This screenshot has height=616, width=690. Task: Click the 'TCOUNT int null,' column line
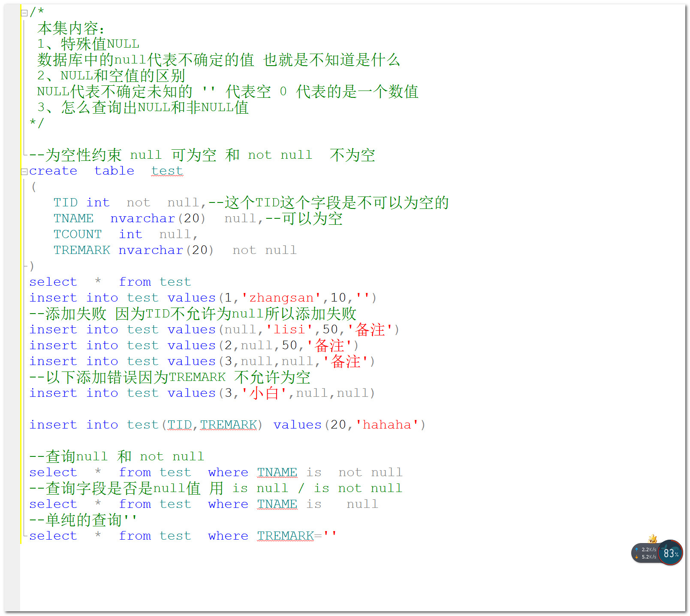126,235
